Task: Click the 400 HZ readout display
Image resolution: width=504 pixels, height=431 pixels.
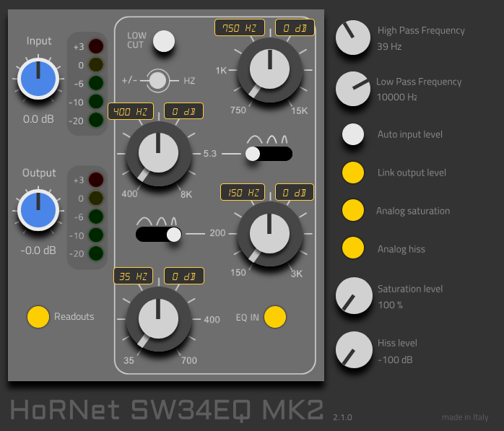Action: pos(131,111)
